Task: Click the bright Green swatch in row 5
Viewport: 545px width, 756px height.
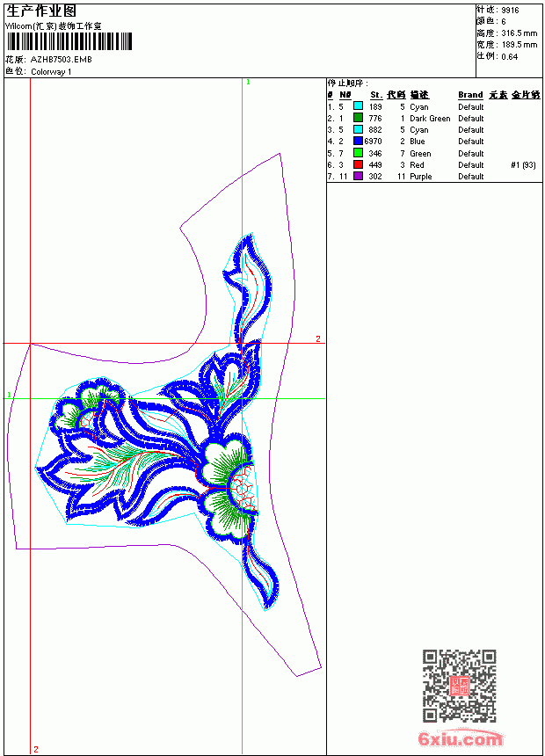Action: click(358, 153)
